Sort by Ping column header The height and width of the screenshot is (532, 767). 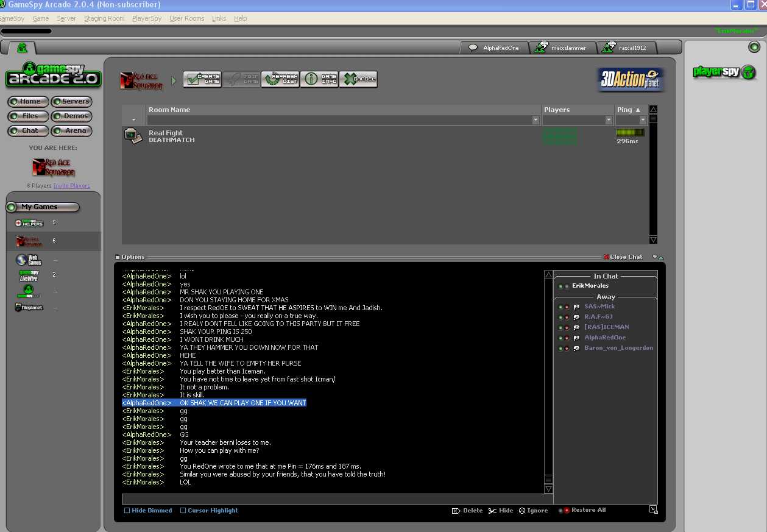coord(631,110)
